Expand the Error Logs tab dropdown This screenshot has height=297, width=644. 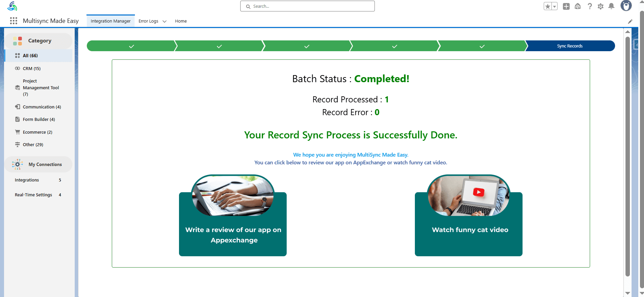[x=165, y=21]
